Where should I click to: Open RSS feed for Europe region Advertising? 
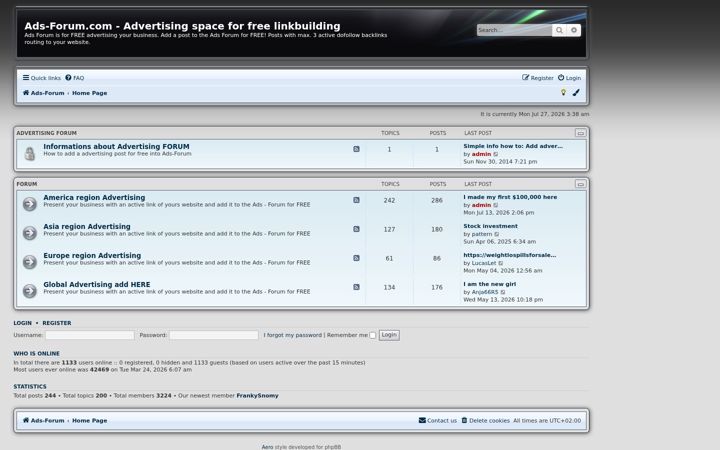(356, 258)
